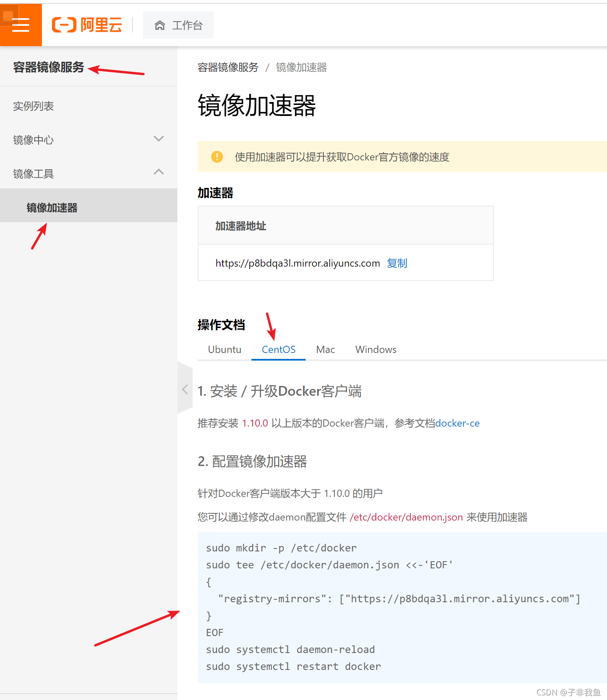Open the 工作台 workbench button
The height and width of the screenshot is (700, 607).
[178, 25]
